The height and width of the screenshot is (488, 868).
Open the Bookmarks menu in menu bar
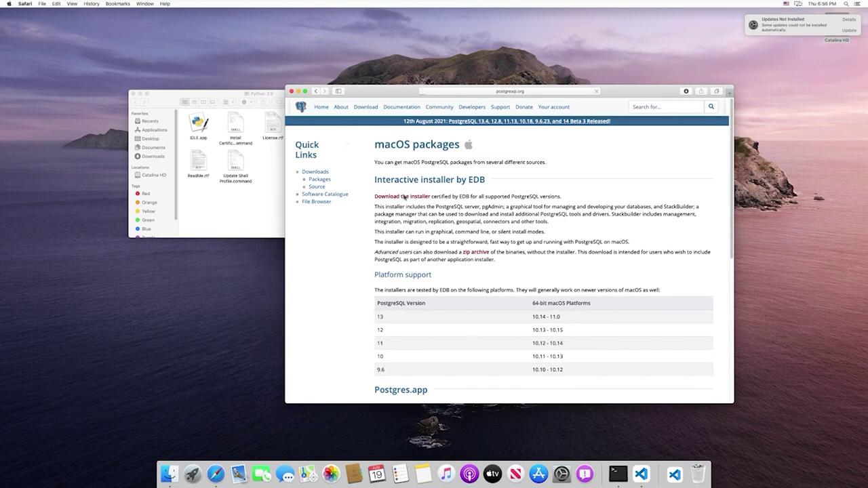tap(117, 3)
